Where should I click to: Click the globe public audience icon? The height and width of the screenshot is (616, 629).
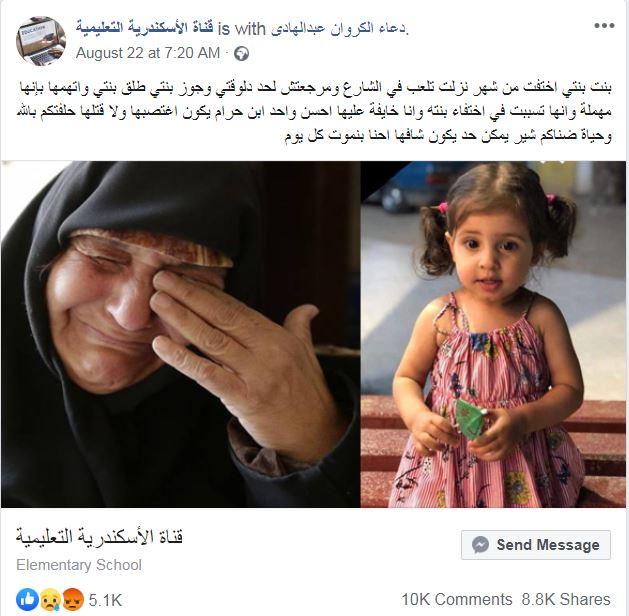pos(241,53)
